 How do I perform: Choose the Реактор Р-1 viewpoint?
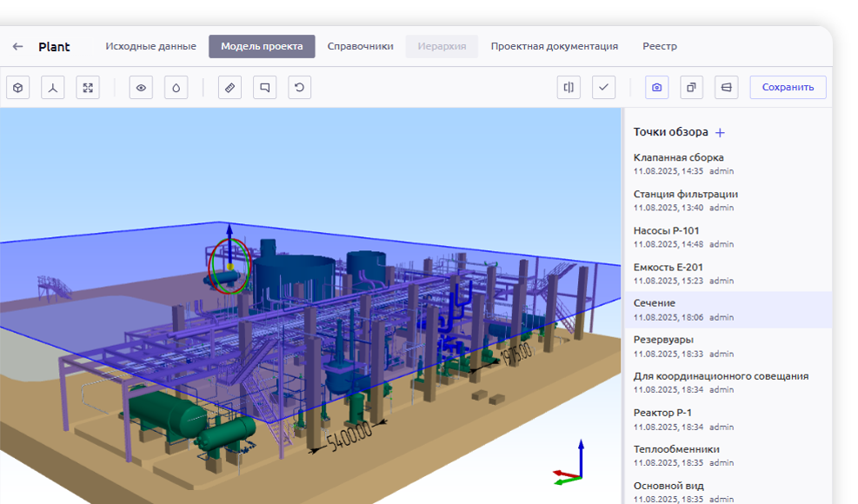[728, 419]
